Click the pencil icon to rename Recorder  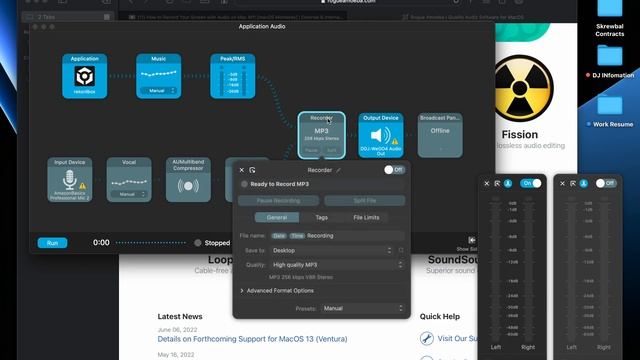coord(338,170)
